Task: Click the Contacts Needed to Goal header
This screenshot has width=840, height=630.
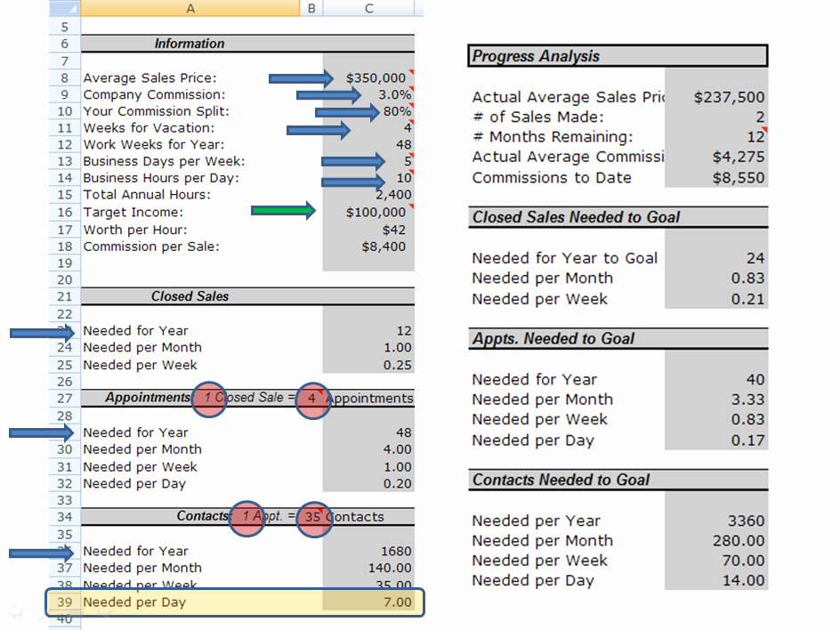Action: pos(618,480)
